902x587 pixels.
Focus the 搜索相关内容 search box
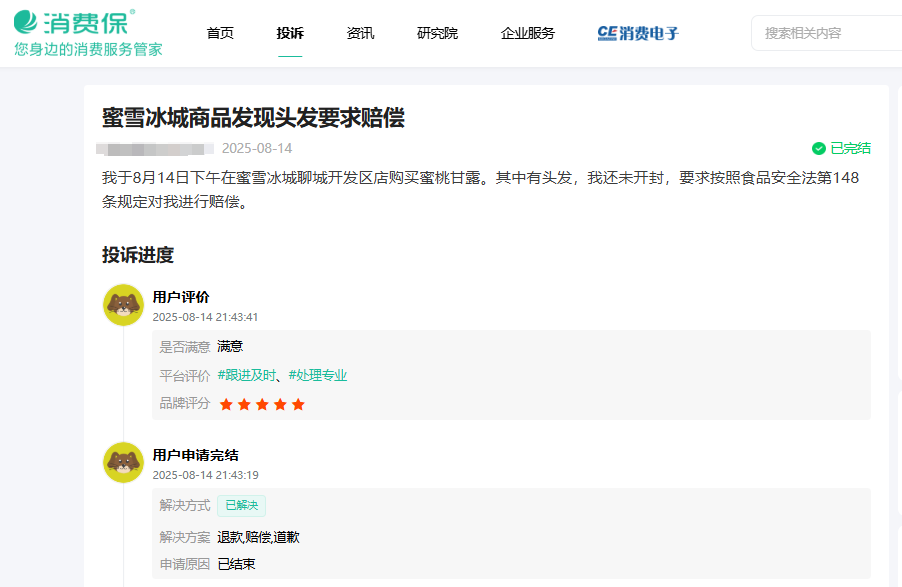(x=827, y=33)
